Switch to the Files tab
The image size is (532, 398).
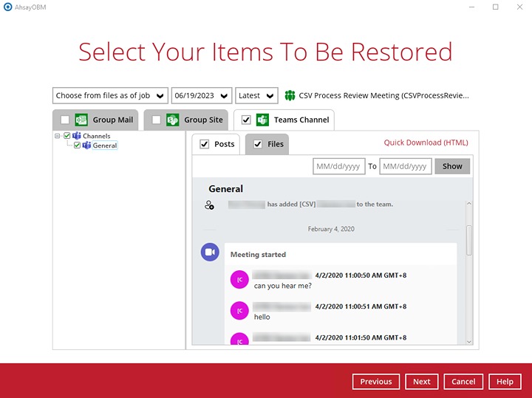275,144
